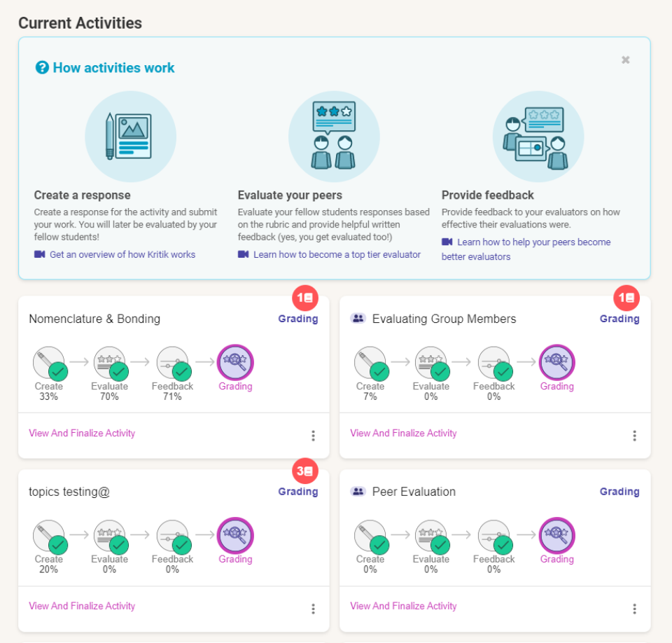This screenshot has height=643, width=672.
Task: Click the Create stage icon in Nomenclature & Bonding
Action: pos(49,363)
